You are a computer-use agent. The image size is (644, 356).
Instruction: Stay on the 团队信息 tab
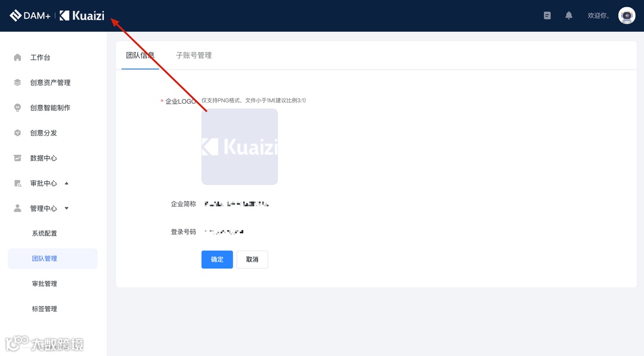140,55
